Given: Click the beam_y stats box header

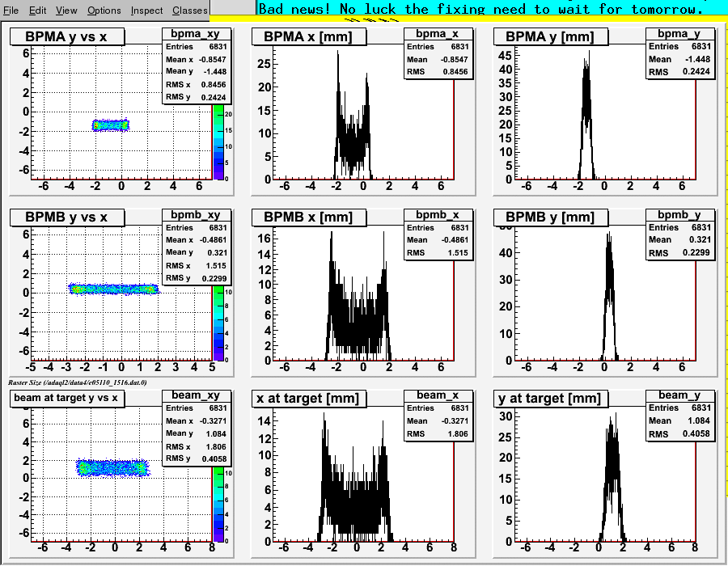Looking at the screenshot, I should point(679,395).
